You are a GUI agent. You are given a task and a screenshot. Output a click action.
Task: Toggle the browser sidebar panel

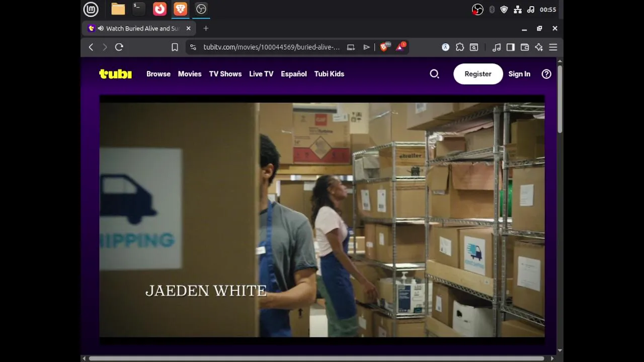click(511, 47)
